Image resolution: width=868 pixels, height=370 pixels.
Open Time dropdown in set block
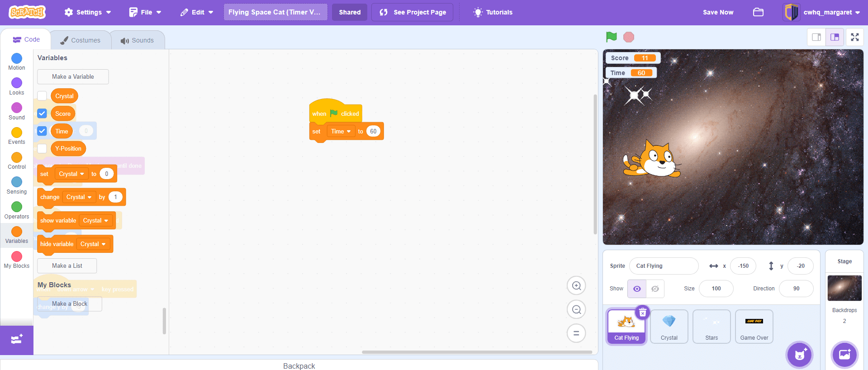pyautogui.click(x=341, y=132)
